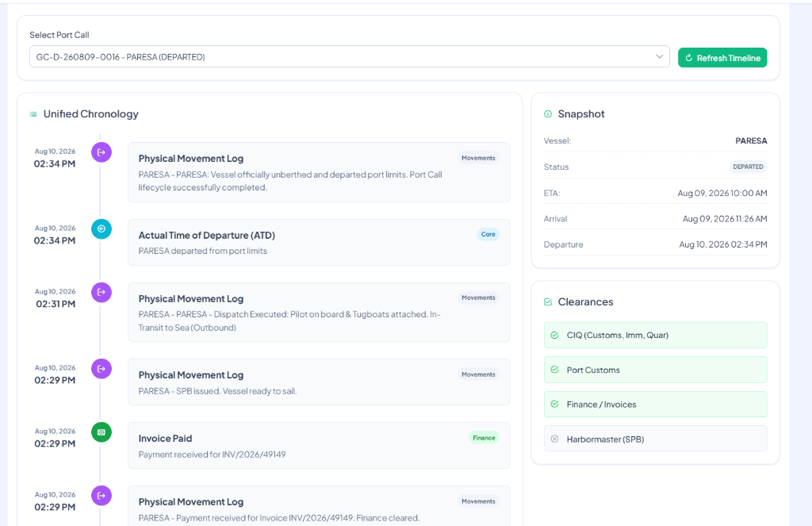
Task: Click the purple timeline icon beside the Finance cleared log
Action: (x=101, y=496)
